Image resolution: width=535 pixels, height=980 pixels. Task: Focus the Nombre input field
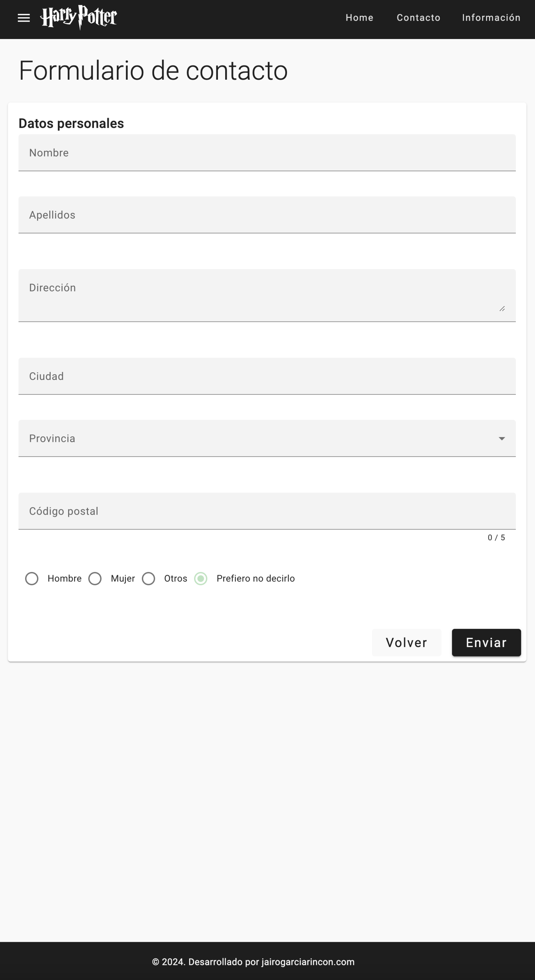(x=266, y=153)
